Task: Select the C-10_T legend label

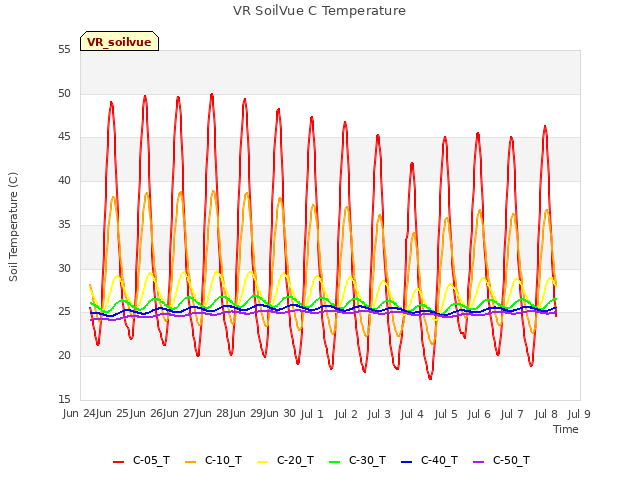Action: (x=223, y=460)
